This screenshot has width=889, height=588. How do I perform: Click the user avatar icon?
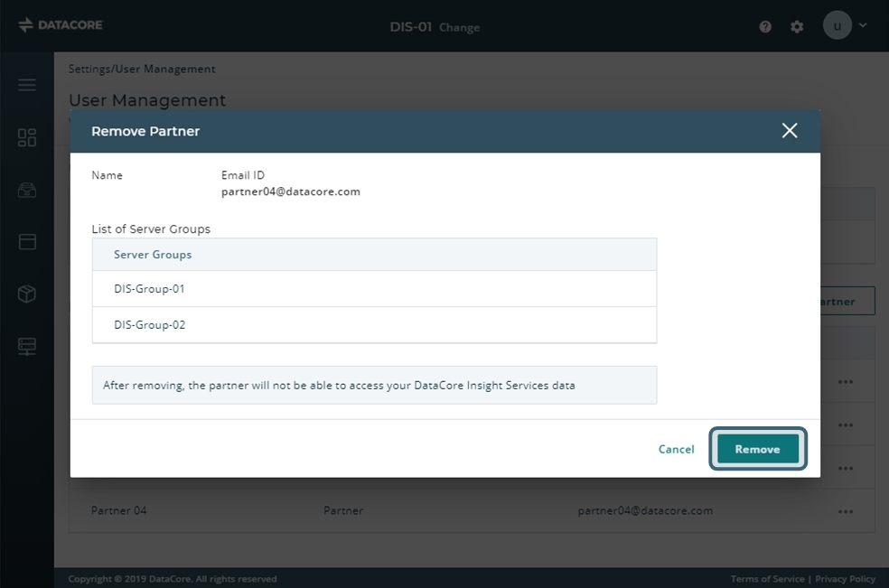(x=837, y=25)
